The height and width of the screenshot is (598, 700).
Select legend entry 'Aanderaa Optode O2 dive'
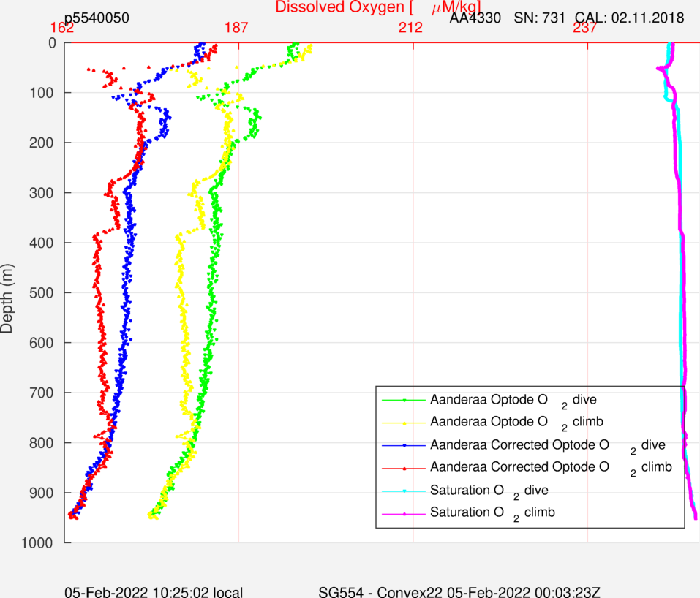(513, 401)
